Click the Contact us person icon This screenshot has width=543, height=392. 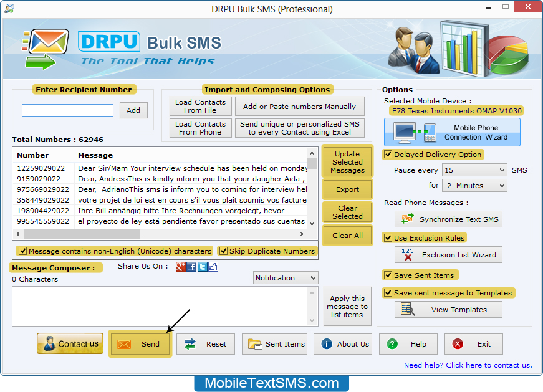click(x=49, y=343)
